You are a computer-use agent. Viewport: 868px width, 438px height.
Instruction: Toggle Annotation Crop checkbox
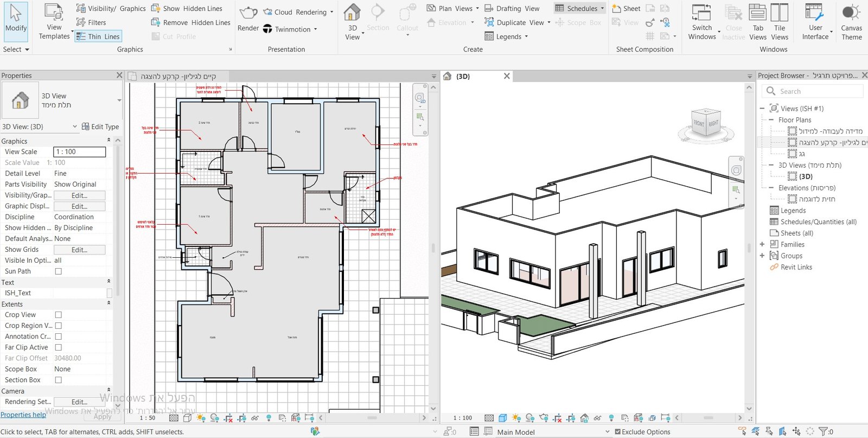(x=59, y=337)
